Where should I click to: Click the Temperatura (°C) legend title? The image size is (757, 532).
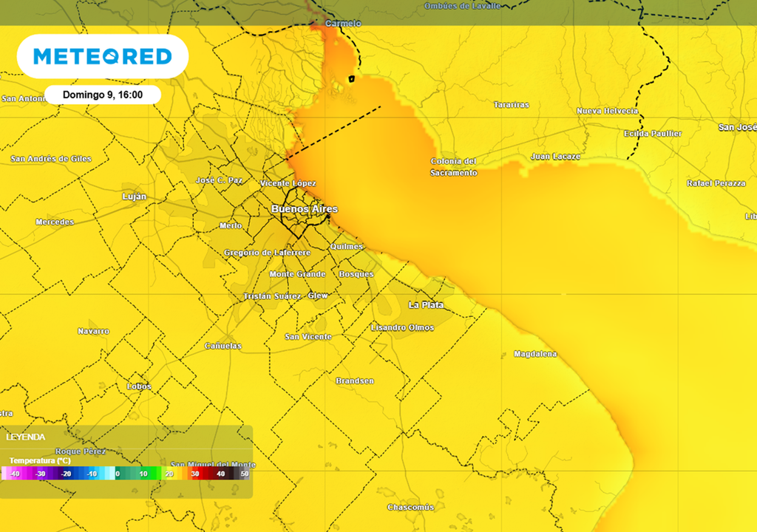[40, 460]
